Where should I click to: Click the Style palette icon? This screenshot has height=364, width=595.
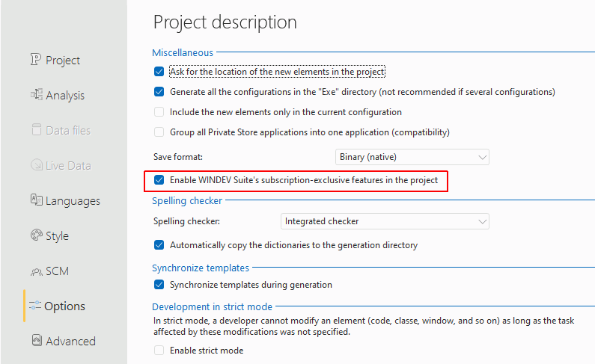(x=36, y=235)
